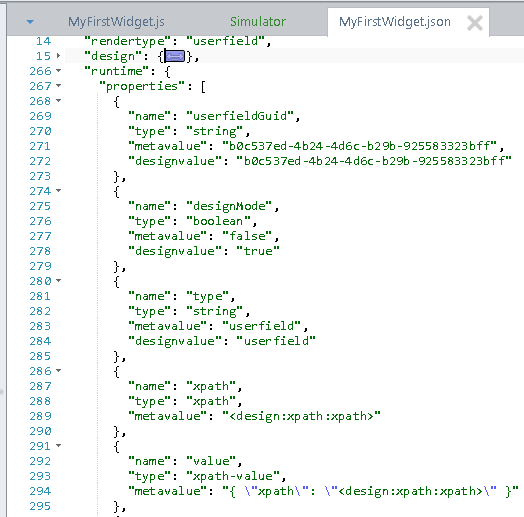This screenshot has height=517, width=524.
Task: Click the "string" type value on line 282
Action: (215, 311)
